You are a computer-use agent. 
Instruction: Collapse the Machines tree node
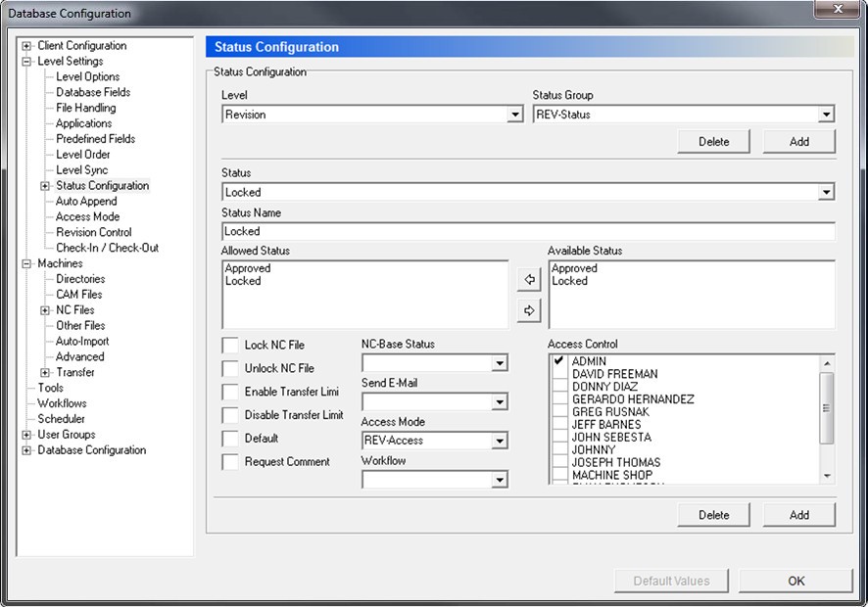pos(26,264)
